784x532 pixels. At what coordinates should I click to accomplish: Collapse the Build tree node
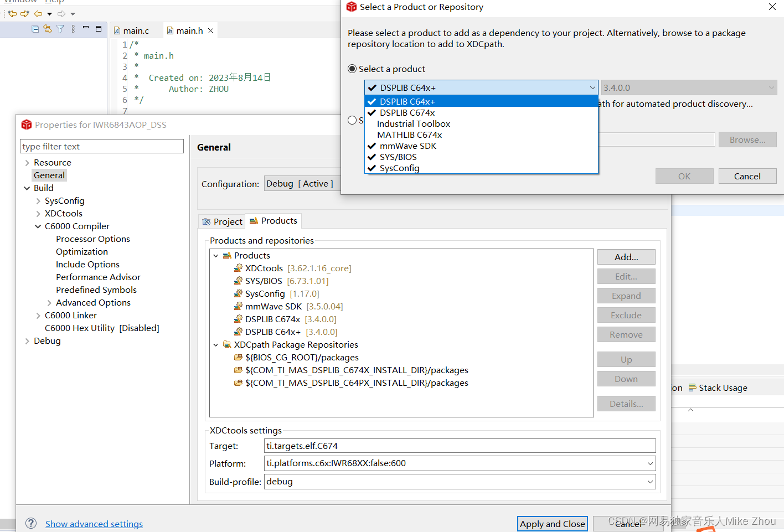(x=27, y=188)
